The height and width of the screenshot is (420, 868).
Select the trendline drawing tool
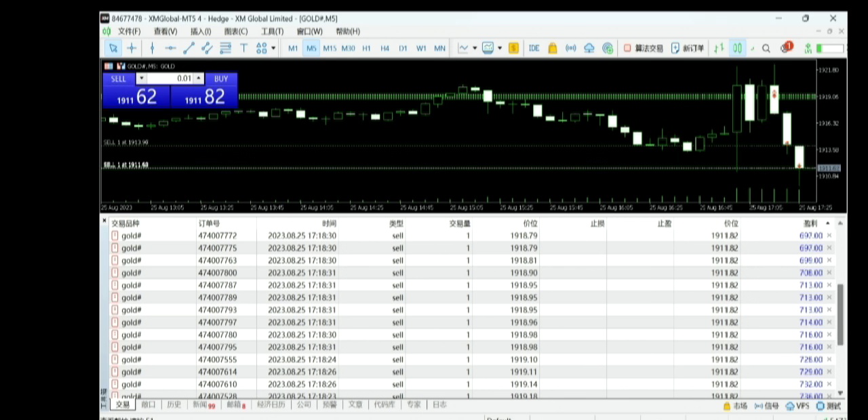coord(189,48)
